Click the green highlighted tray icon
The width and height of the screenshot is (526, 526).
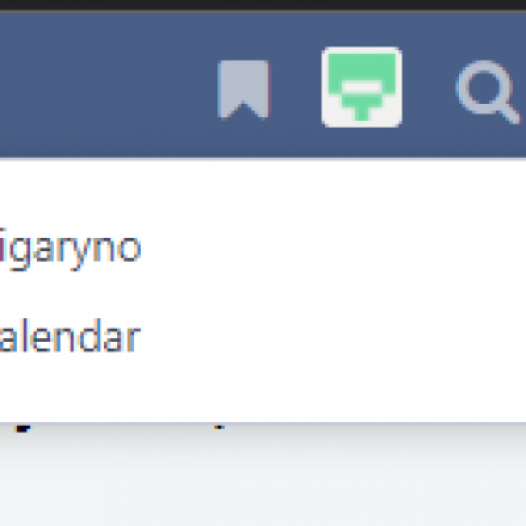click(362, 87)
